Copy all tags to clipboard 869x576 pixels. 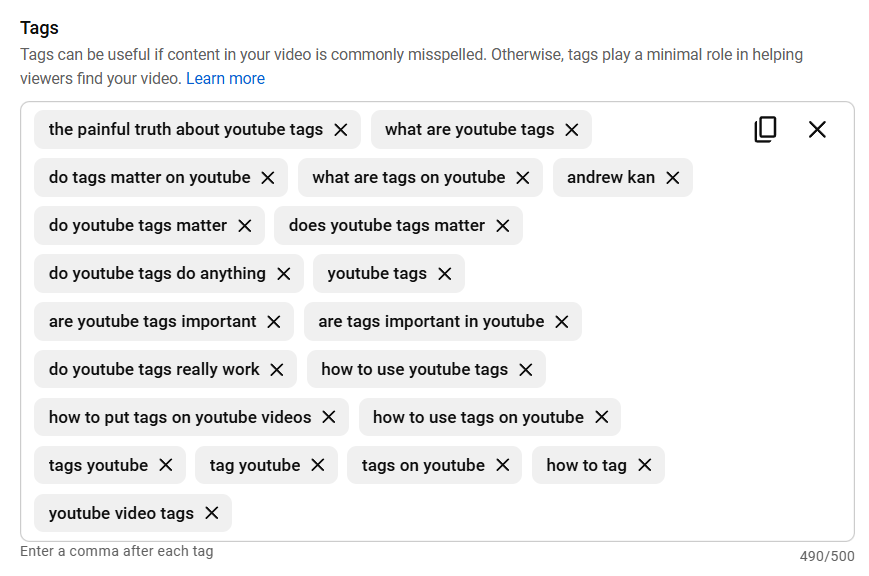click(765, 129)
